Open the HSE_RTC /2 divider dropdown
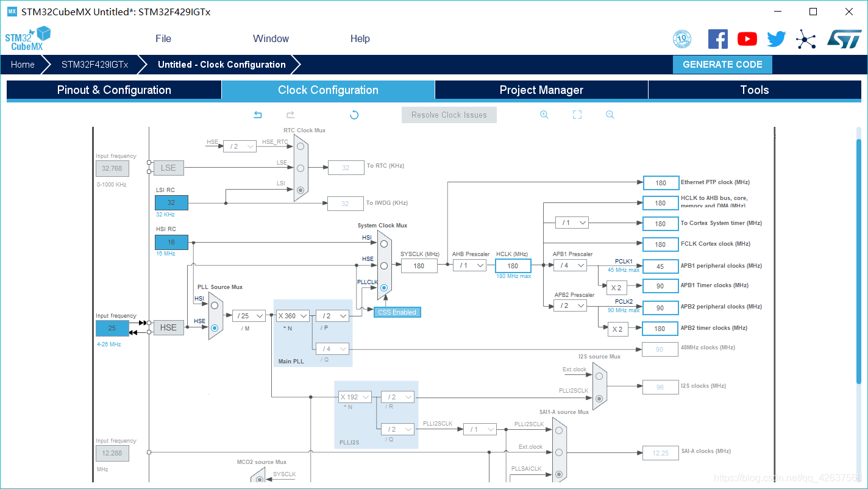The image size is (868, 489). (x=240, y=146)
